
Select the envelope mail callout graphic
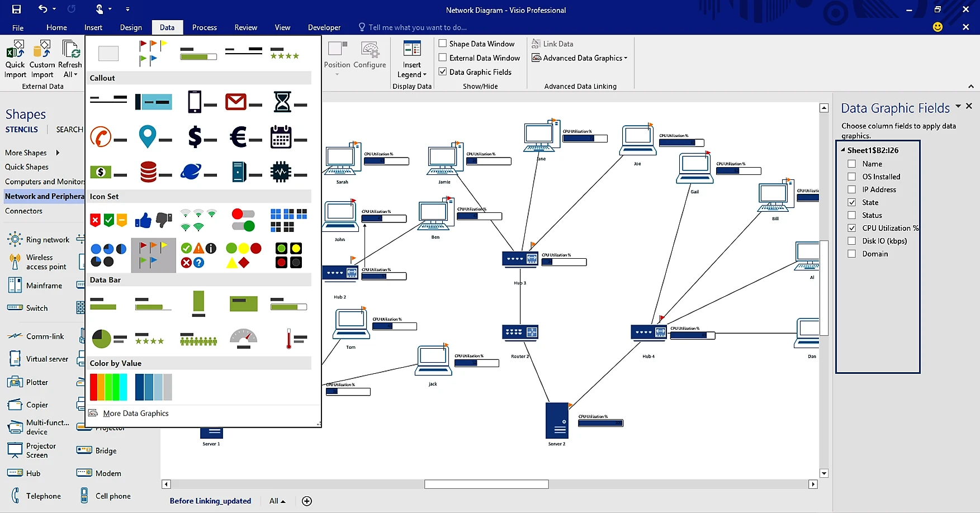click(243, 102)
